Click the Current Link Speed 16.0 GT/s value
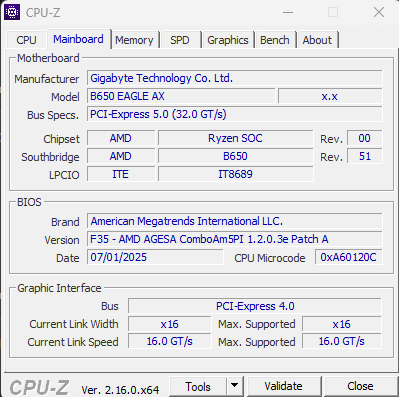The height and width of the screenshot is (397, 399). coord(169,341)
